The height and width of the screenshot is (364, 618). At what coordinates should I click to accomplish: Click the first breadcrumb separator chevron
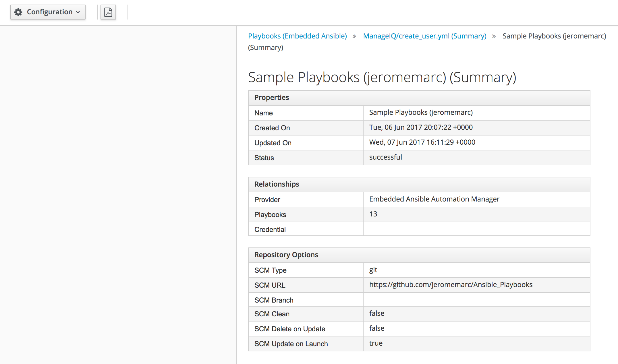coord(354,36)
